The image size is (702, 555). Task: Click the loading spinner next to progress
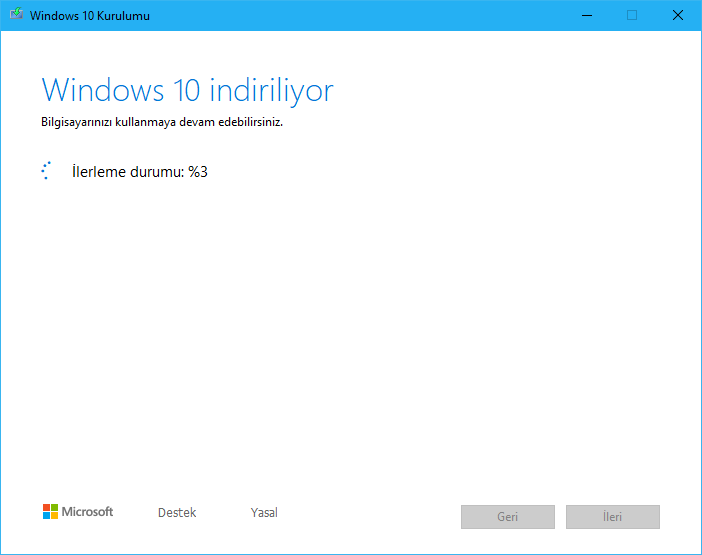click(x=46, y=171)
